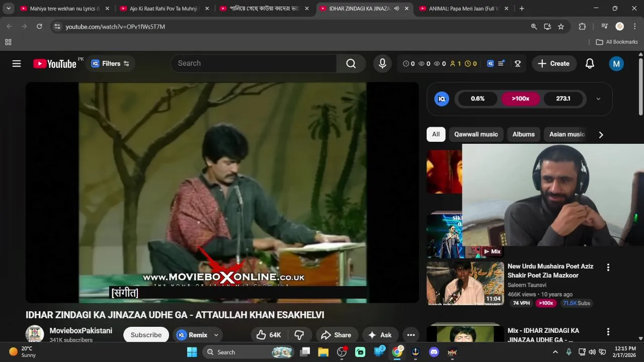
Task: Click the vidIQ Remix button
Action: pyautogui.click(x=192, y=335)
